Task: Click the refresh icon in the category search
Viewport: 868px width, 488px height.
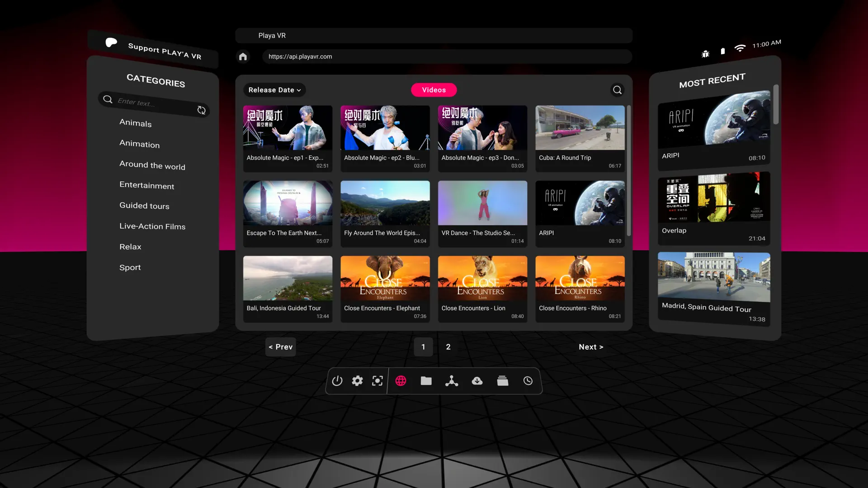Action: [x=201, y=110]
